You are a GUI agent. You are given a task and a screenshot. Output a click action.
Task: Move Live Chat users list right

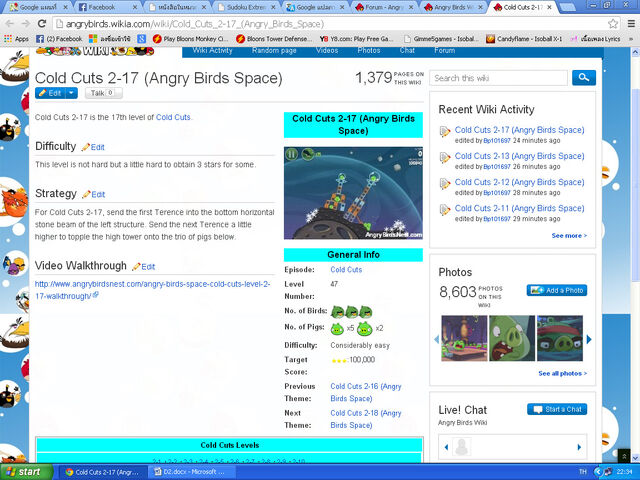[x=579, y=447]
